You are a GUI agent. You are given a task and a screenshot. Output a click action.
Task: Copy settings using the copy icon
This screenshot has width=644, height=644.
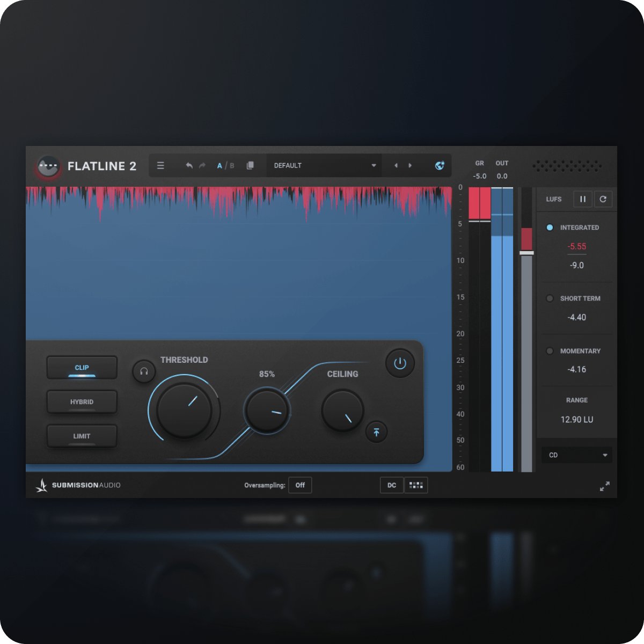(250, 166)
